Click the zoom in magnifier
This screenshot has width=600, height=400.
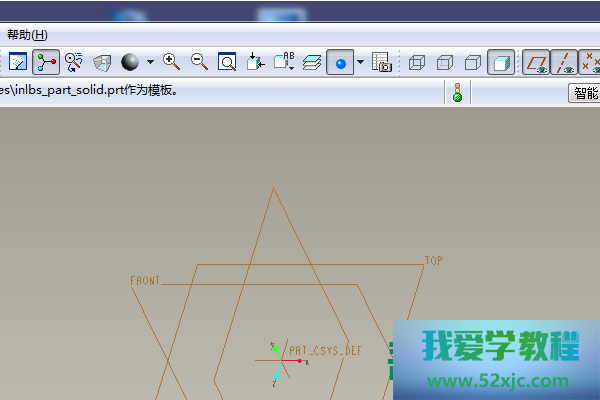(171, 62)
